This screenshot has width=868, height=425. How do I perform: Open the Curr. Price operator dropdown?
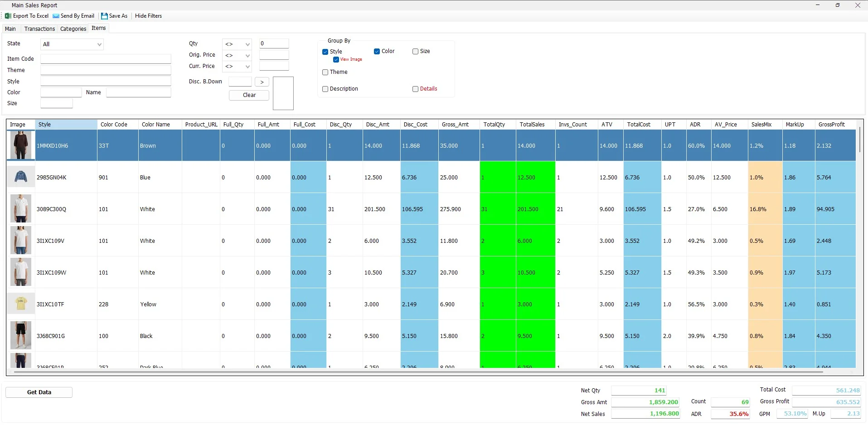(x=237, y=67)
